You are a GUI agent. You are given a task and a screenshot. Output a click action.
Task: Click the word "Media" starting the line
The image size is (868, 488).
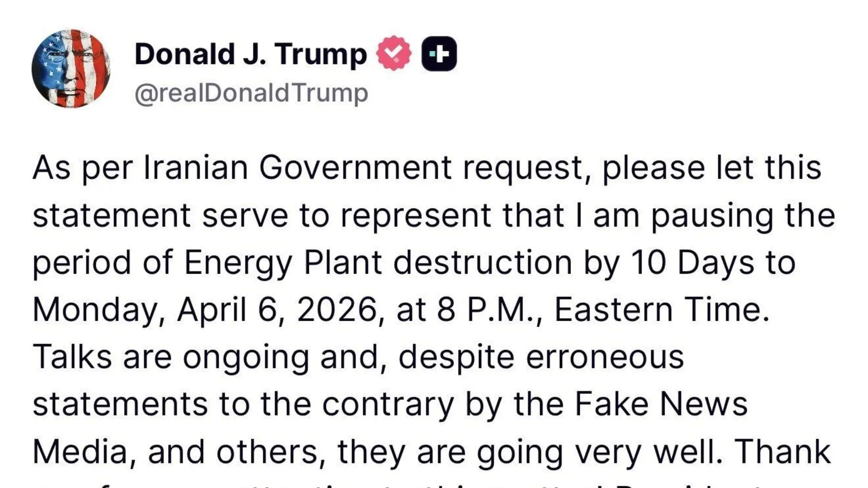tap(80, 452)
